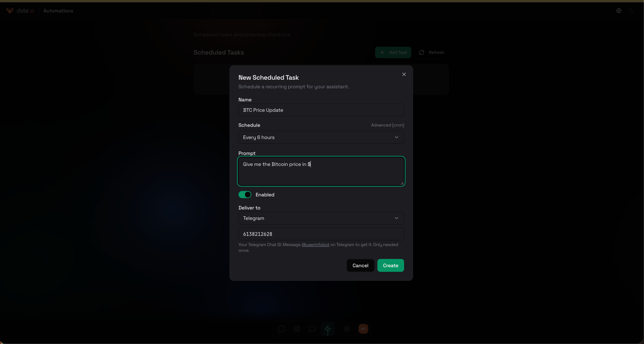Click Add Task behind the dialog

[393, 53]
